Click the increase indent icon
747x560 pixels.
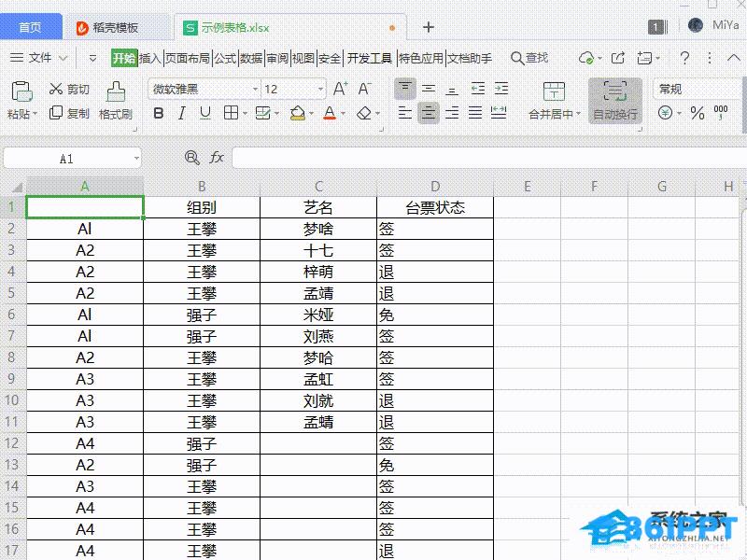(x=501, y=89)
